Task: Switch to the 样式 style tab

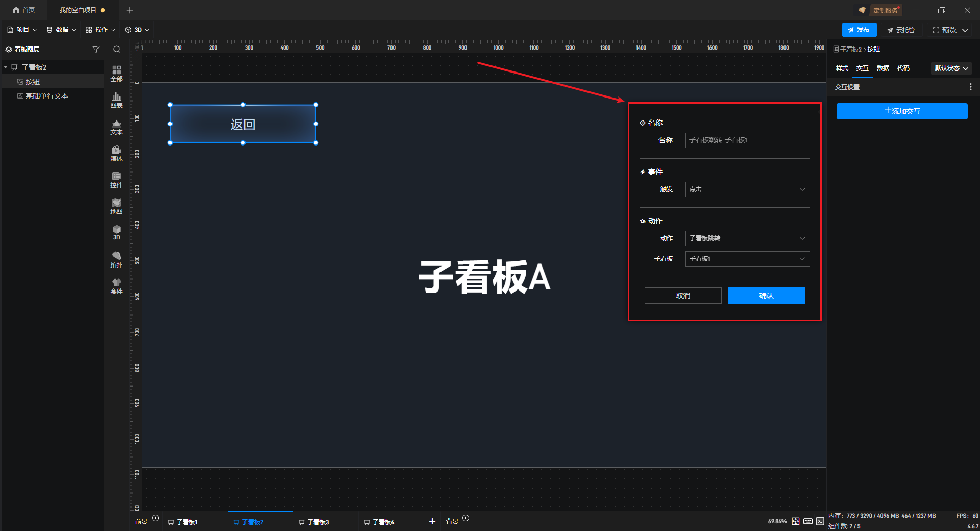Action: pyautogui.click(x=842, y=68)
